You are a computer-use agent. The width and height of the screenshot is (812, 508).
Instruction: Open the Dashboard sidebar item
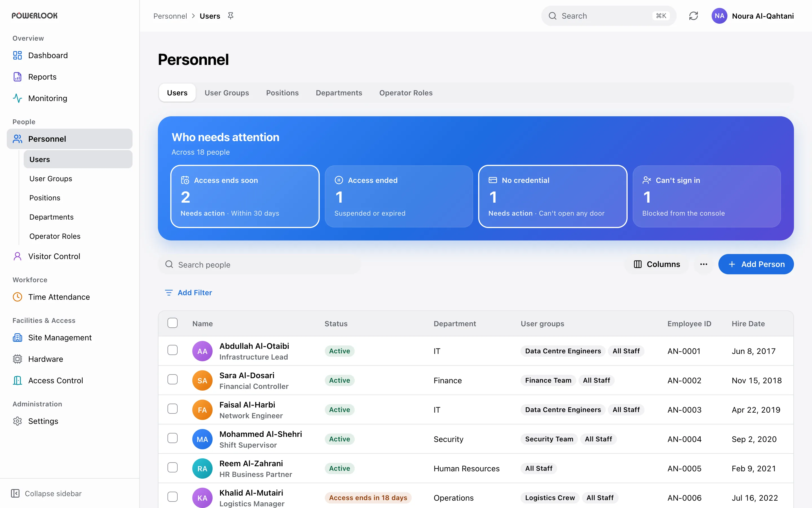[x=69, y=55]
